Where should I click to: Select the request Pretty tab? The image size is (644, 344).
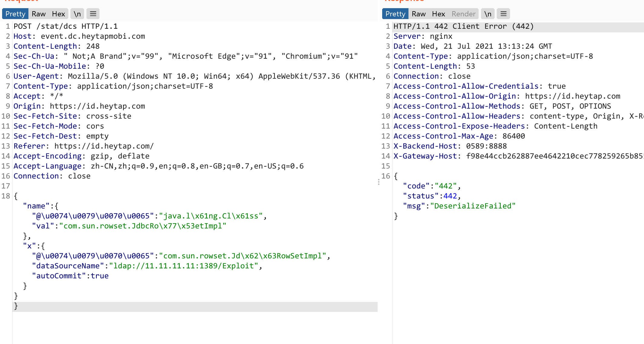[15, 14]
